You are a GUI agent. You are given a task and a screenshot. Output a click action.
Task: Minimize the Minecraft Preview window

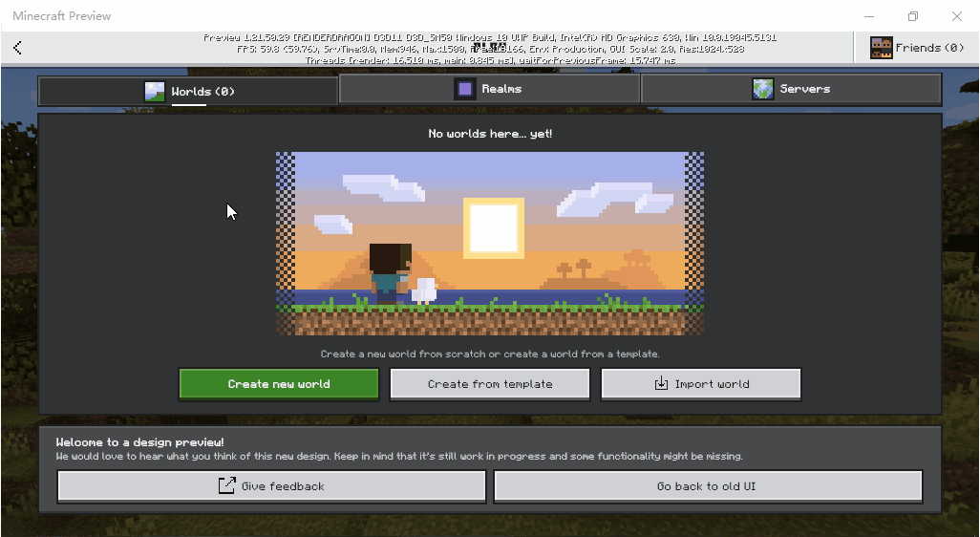[x=869, y=16]
